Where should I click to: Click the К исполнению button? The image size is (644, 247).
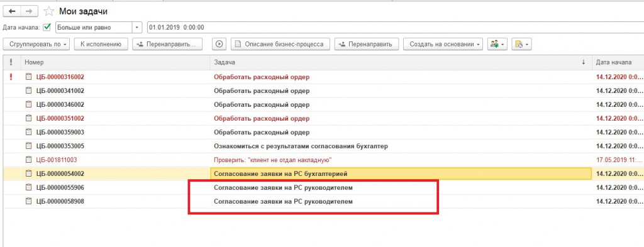[101, 44]
